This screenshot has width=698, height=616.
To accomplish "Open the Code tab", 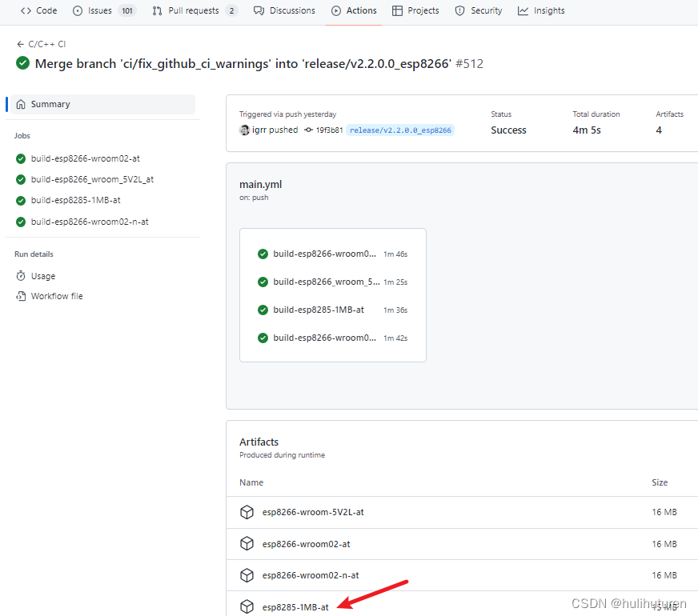I will (x=38, y=10).
